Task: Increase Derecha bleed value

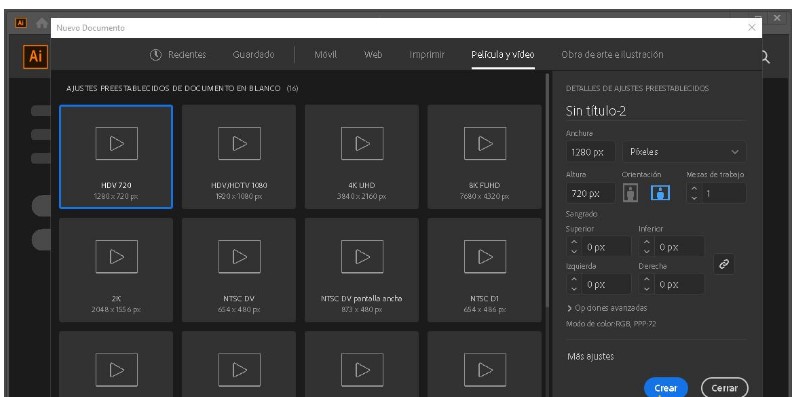Action: click(x=646, y=280)
